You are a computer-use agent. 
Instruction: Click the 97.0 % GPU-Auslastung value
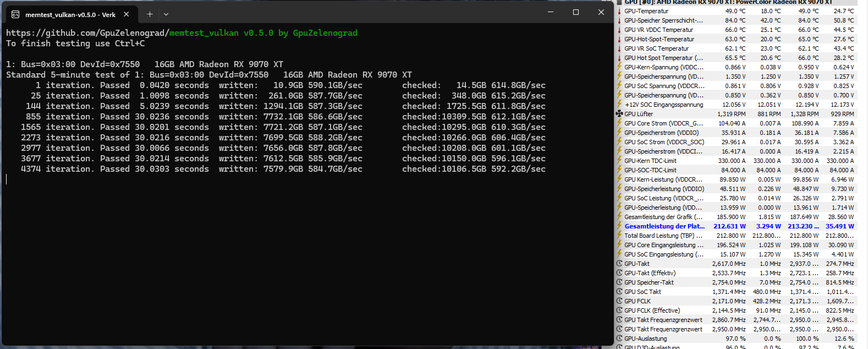(735, 339)
